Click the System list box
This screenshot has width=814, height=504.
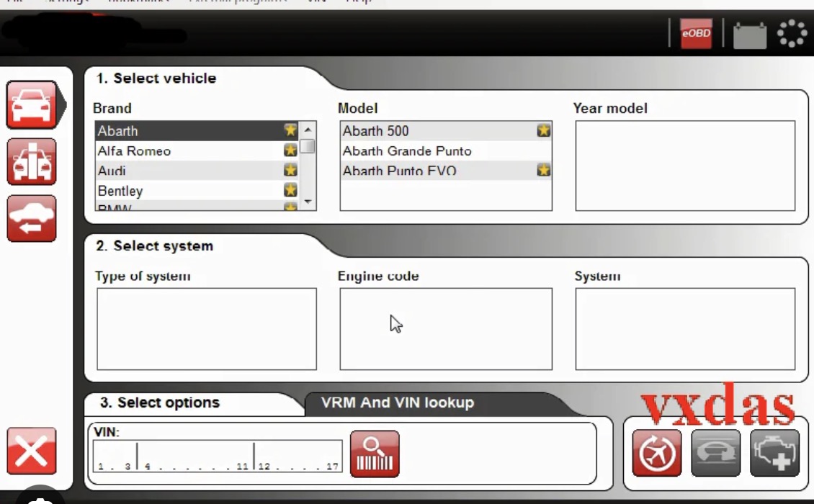685,329
